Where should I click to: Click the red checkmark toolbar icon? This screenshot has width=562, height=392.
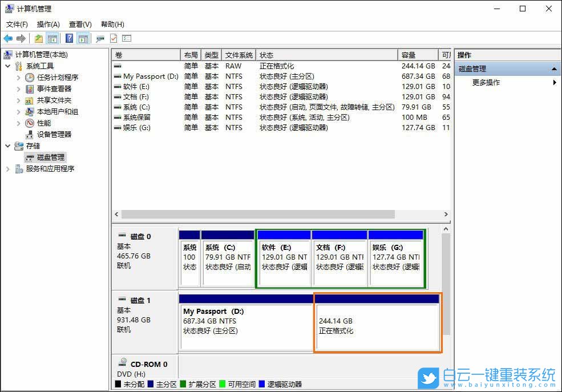pos(114,38)
